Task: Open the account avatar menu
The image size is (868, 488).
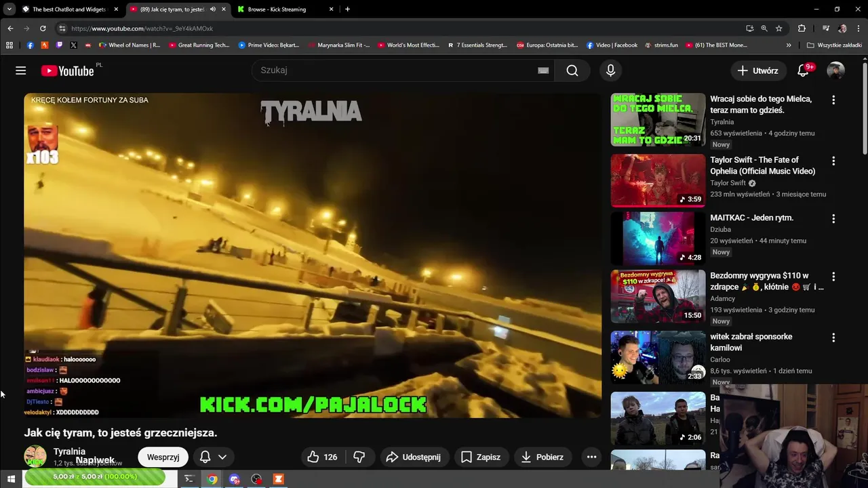Action: click(x=835, y=70)
